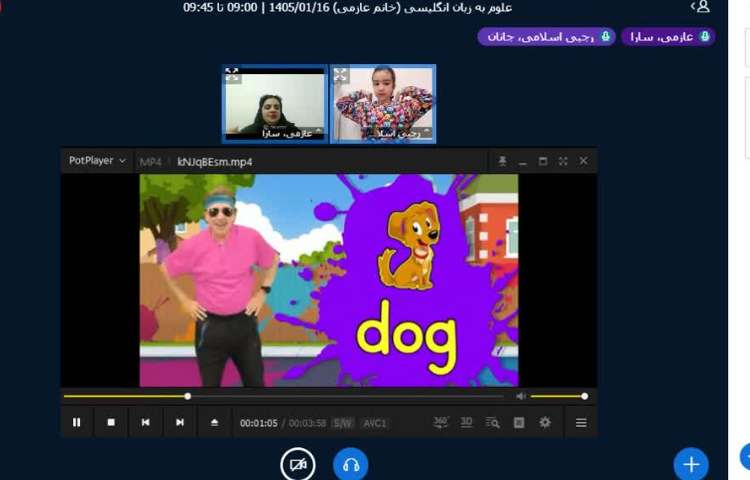Image resolution: width=750 pixels, height=480 pixels.
Task: Open the PotPlayer control panel icon
Action: [x=519, y=423]
